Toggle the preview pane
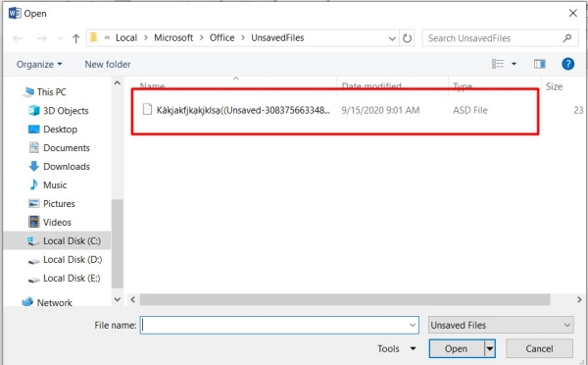Screen dimensions: 588x365 pos(540,64)
